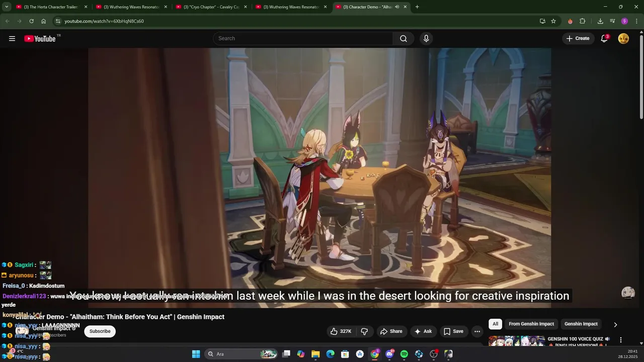Open Microsoft Edge from the taskbar
644x362 pixels.
click(x=330, y=354)
